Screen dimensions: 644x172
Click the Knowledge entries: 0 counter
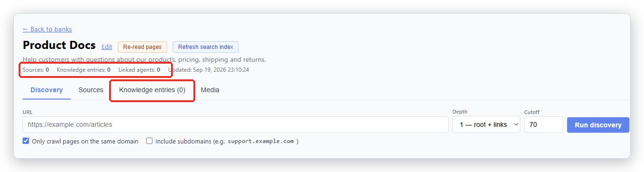point(83,70)
